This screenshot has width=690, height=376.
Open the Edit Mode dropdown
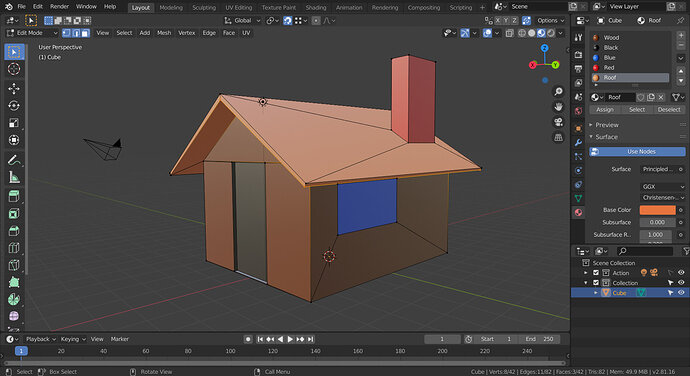pos(33,33)
